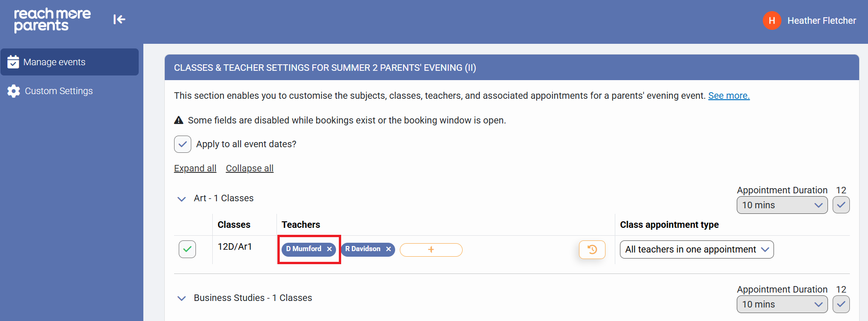
Task: Open the Class appointment type dropdown
Action: tap(696, 250)
